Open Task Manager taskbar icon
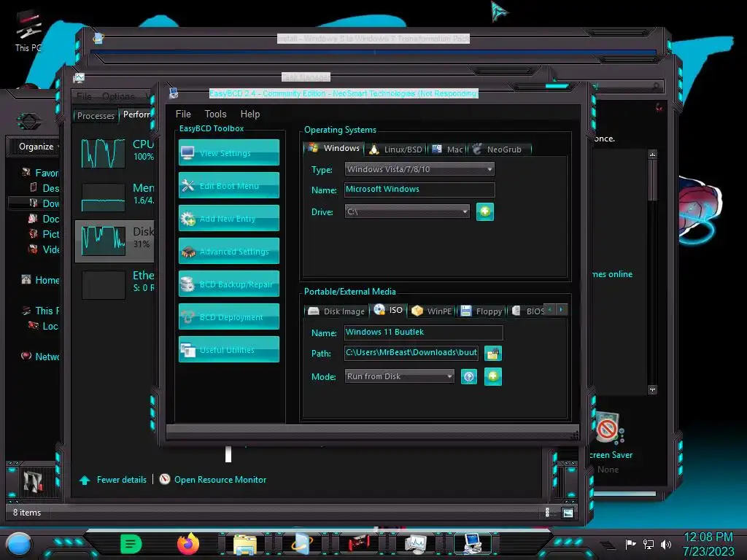Screen dimensions: 747x560 tap(416, 544)
